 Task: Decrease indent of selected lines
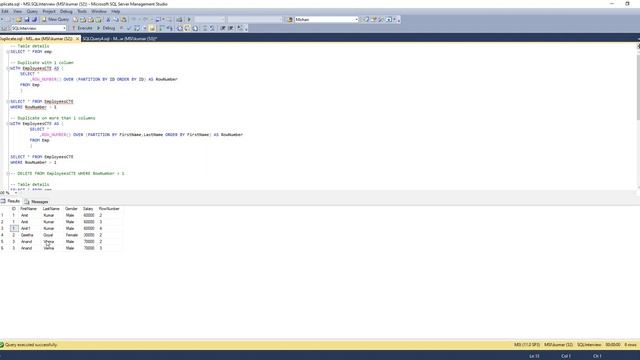(223, 28)
